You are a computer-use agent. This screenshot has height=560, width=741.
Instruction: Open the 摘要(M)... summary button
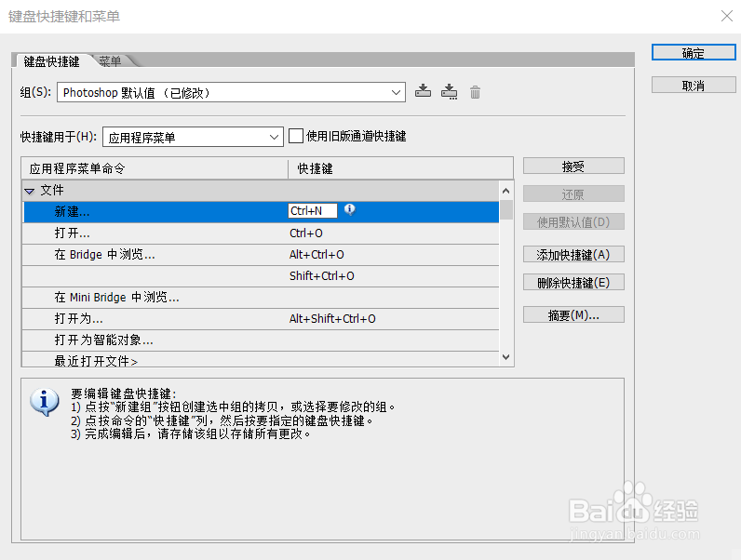(573, 314)
